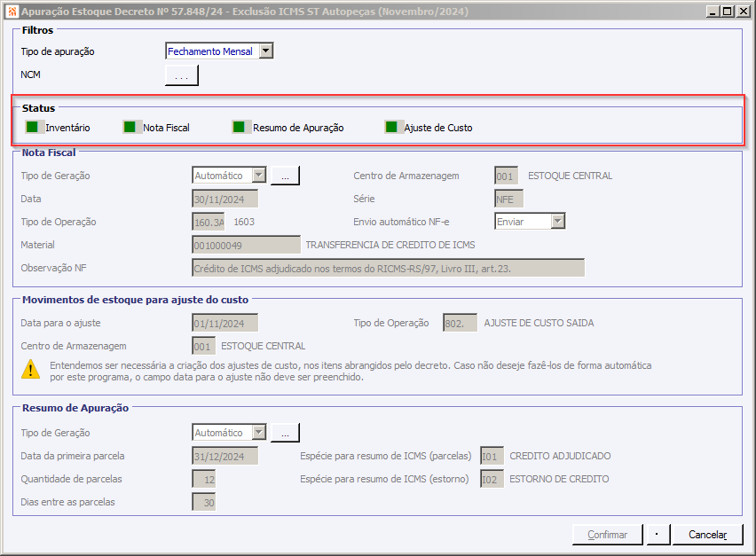
Task: Click ESTOQUE CENTRAL text in Nota Fiscal section
Action: pos(570,176)
